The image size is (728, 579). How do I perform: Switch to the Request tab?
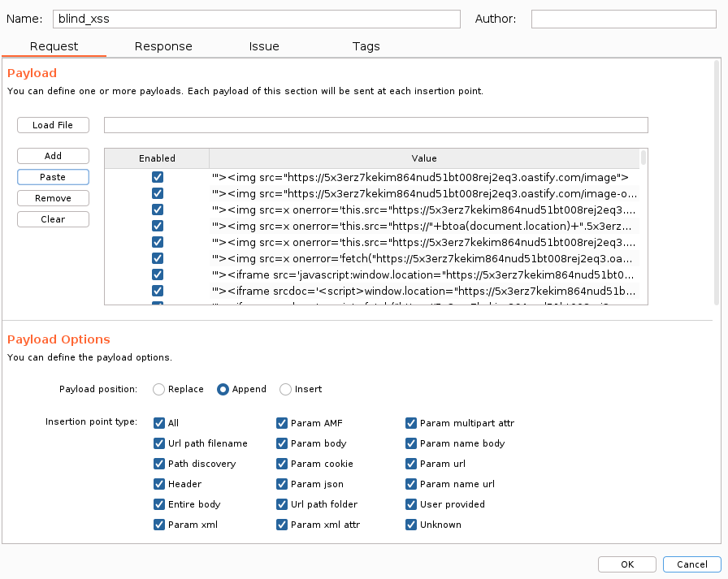54,46
